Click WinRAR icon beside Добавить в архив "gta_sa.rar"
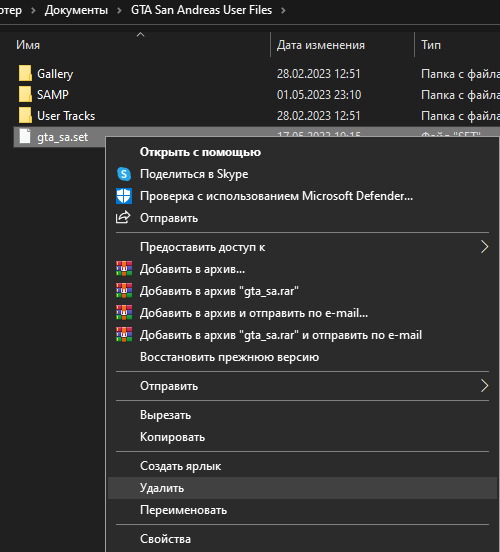500x552 pixels. pyautogui.click(x=124, y=291)
